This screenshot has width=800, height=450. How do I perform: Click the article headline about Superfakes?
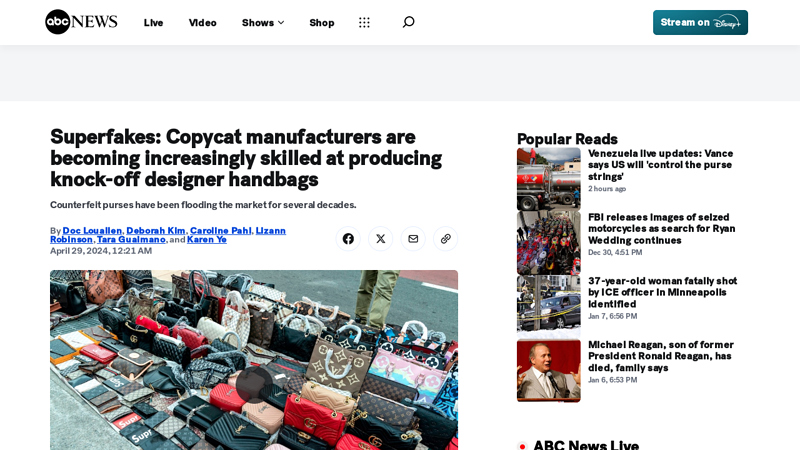[246, 158]
